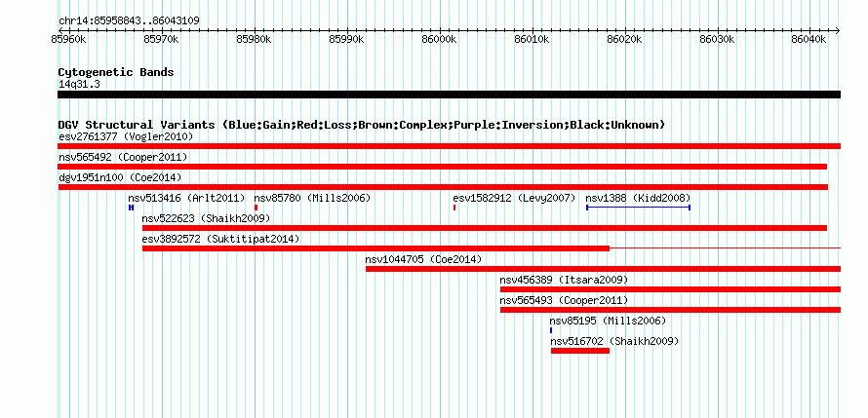Screen dimensions: 868x418
Task: Click the nsv85780 (Mills2006) red marker
Action: pos(256,208)
